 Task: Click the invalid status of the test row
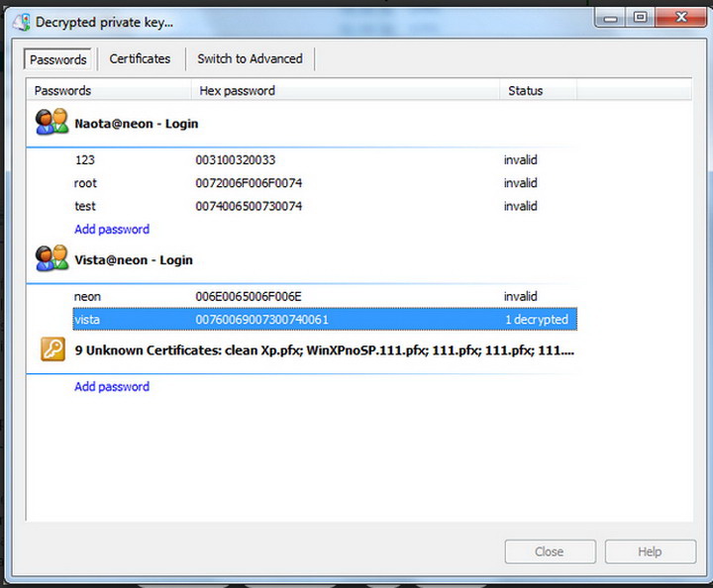(520, 206)
